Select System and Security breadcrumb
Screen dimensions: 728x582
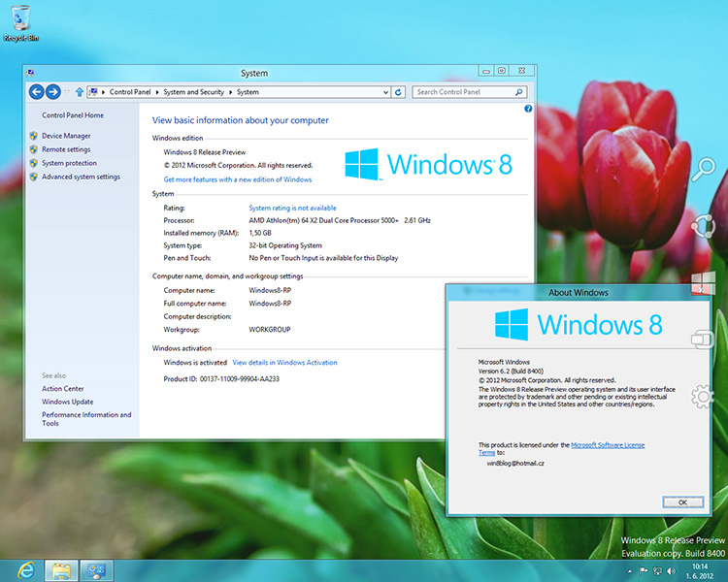[x=193, y=92]
